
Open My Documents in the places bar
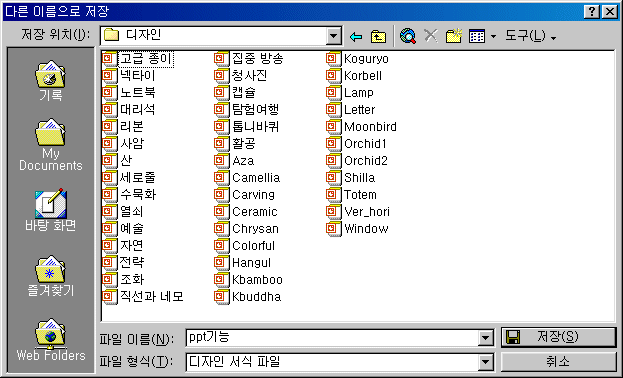[50, 145]
